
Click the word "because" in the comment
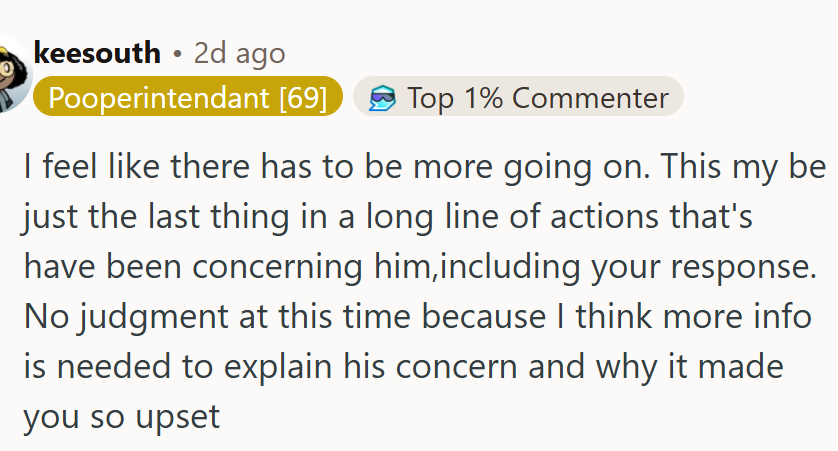click(x=479, y=316)
